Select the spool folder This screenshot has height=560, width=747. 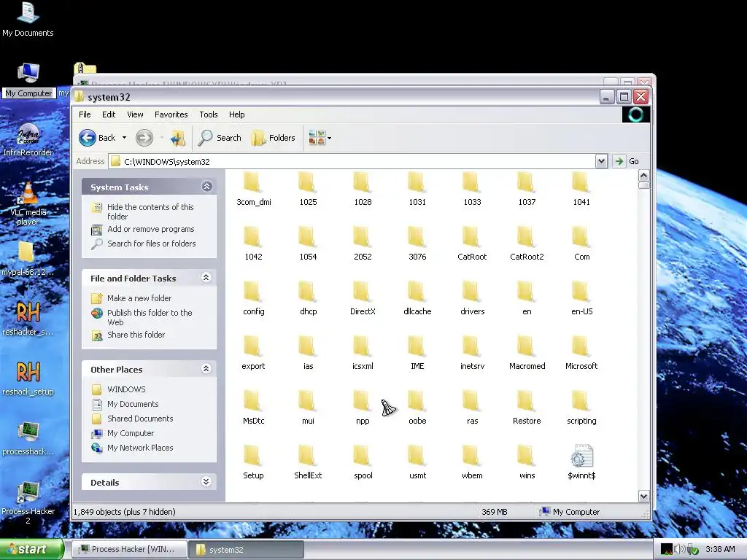click(363, 463)
